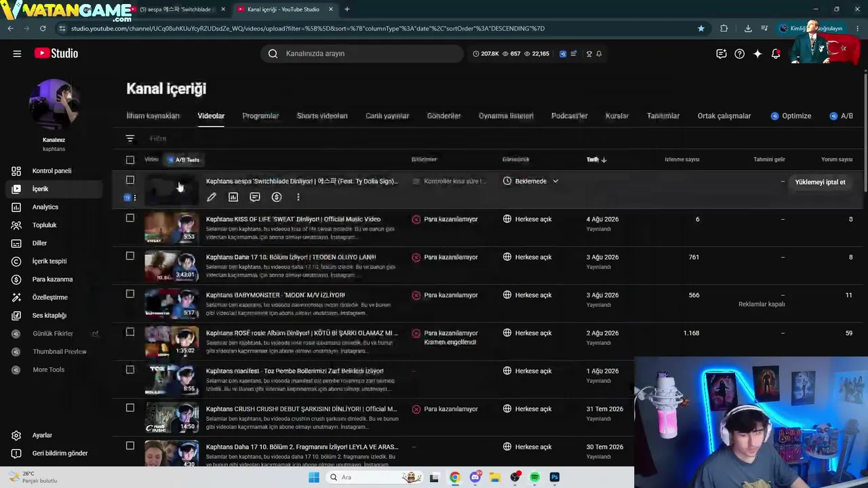Open three-dot options menu for aespa video

[298, 197]
